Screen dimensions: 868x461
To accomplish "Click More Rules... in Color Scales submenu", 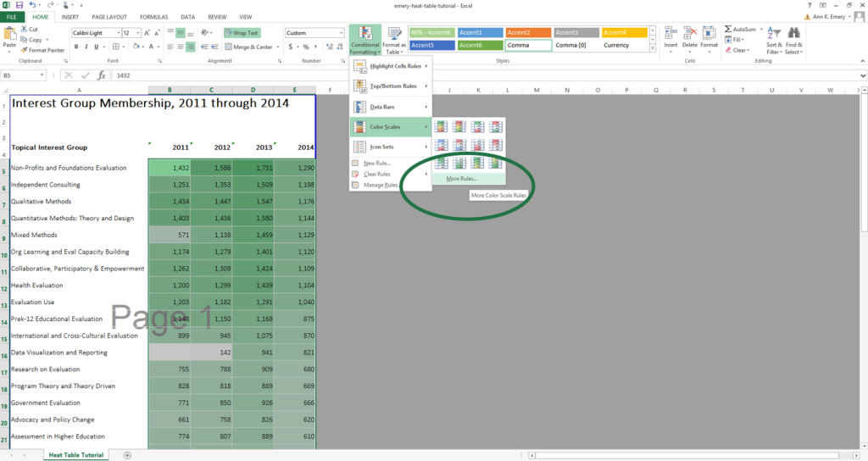I will pos(462,179).
